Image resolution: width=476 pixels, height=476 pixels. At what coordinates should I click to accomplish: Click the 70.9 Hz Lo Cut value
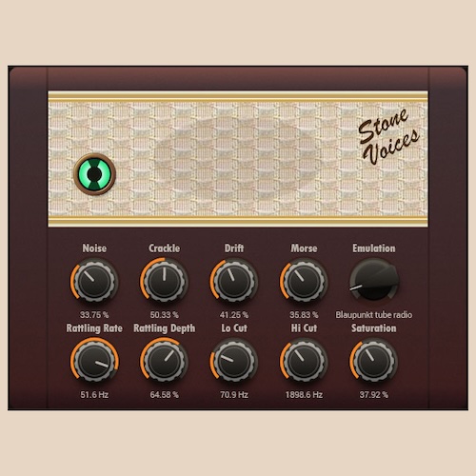coord(234,395)
